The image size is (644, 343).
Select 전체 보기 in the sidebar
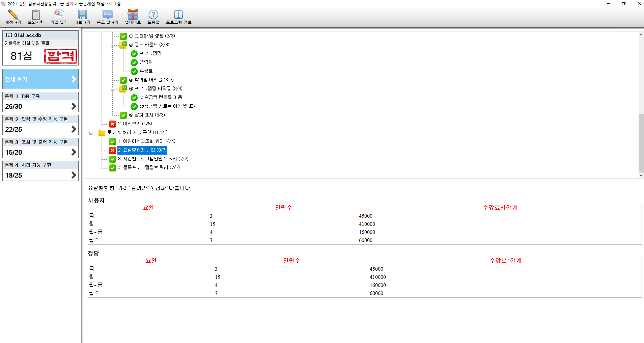point(40,79)
